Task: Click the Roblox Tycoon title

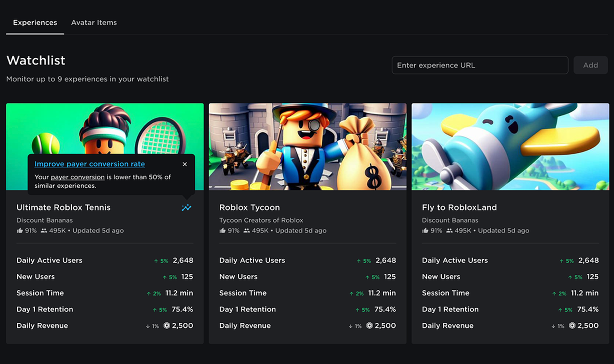Action: click(250, 207)
